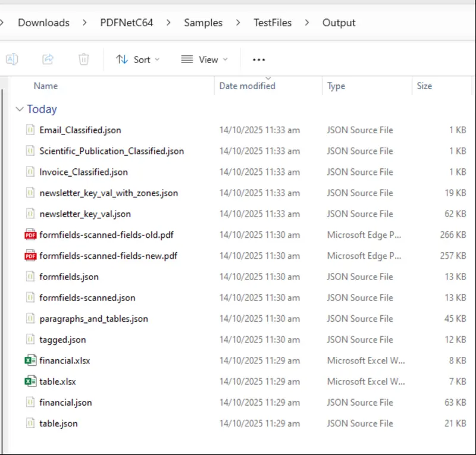Click Microsoft Excel type of financial.xlsx
476x455 pixels.
[366, 360]
